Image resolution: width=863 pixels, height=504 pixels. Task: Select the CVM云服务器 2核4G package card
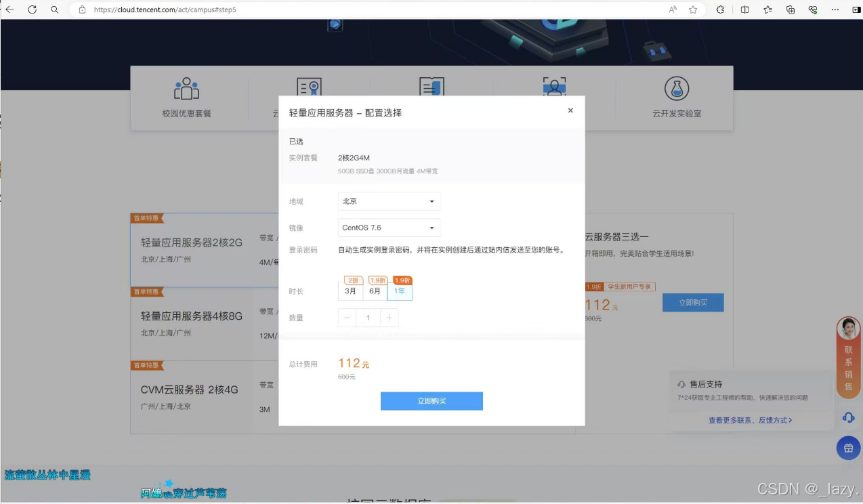click(205, 397)
